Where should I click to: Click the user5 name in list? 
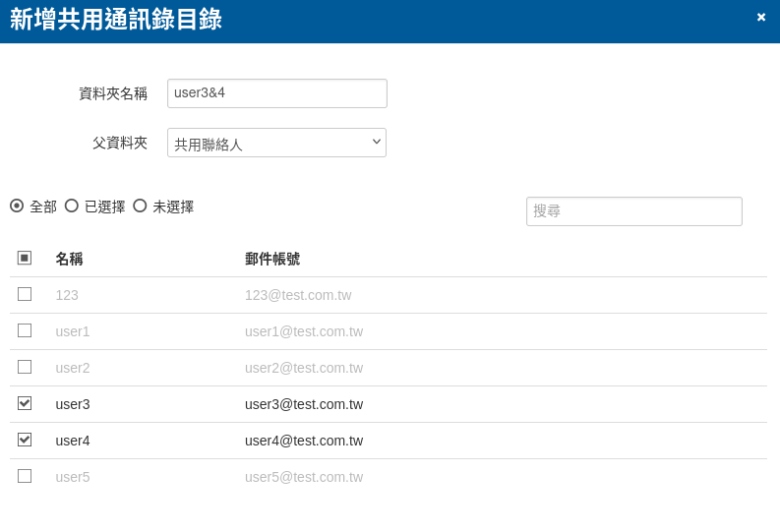click(73, 477)
